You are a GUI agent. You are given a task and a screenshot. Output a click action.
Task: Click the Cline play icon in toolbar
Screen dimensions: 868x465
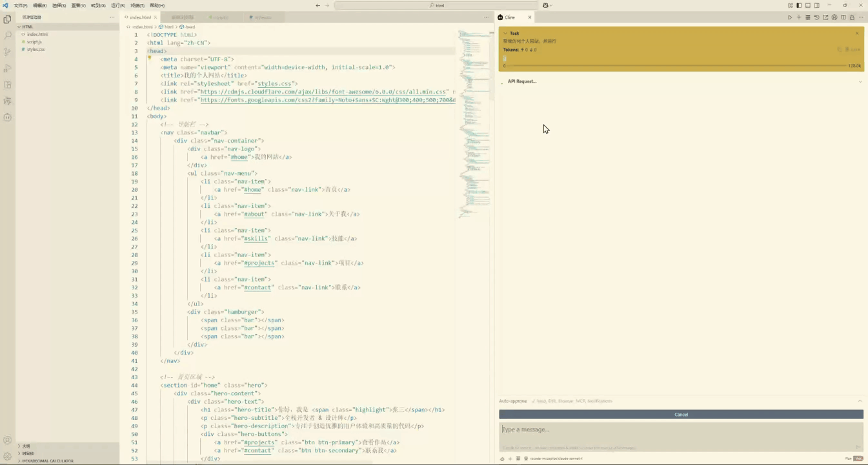coord(790,17)
